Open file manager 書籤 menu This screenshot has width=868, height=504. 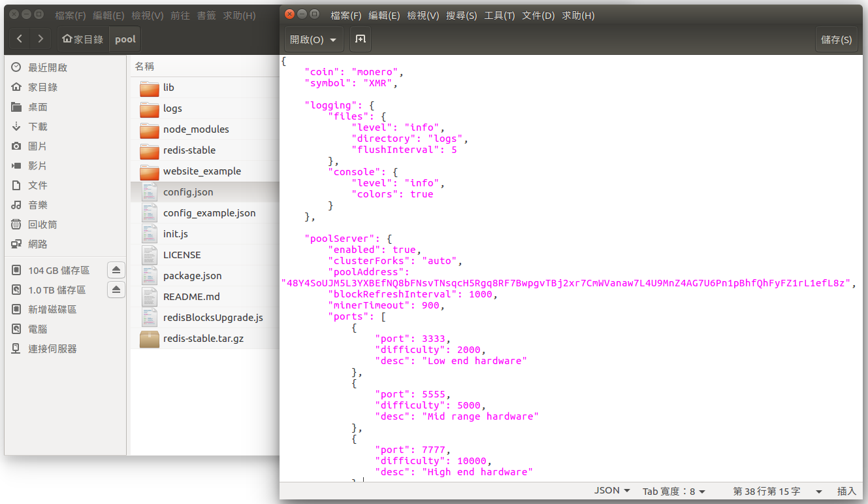[x=206, y=15]
